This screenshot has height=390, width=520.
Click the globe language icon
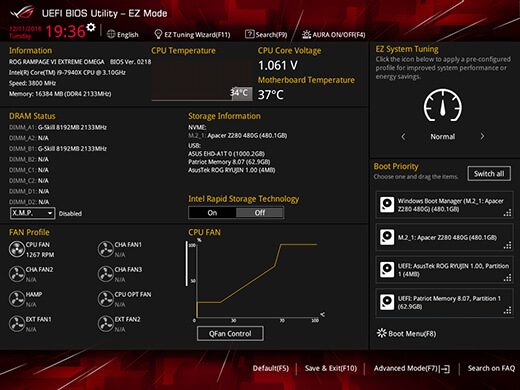click(x=111, y=34)
